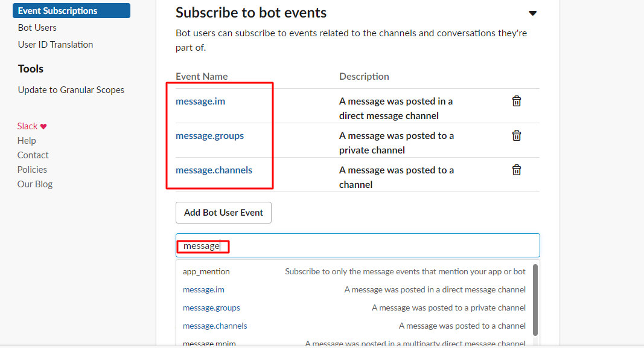This screenshot has width=644, height=348.
Task: Click trash icon for message.channels event
Action: (x=517, y=170)
